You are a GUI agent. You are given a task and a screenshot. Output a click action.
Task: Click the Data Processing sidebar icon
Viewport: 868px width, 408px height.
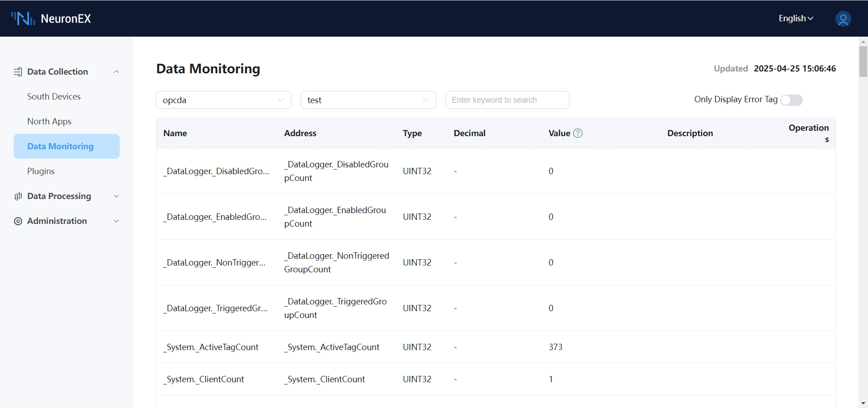click(x=18, y=196)
